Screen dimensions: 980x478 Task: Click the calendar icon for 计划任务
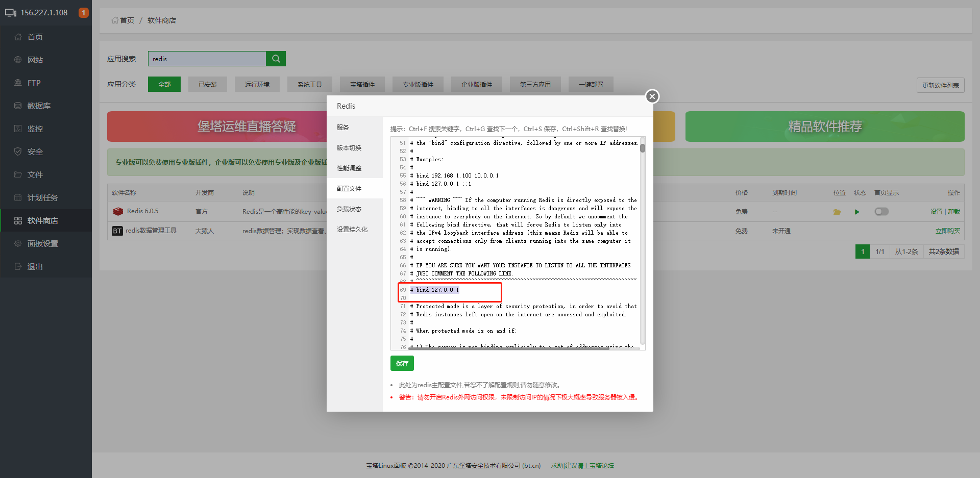(18, 197)
